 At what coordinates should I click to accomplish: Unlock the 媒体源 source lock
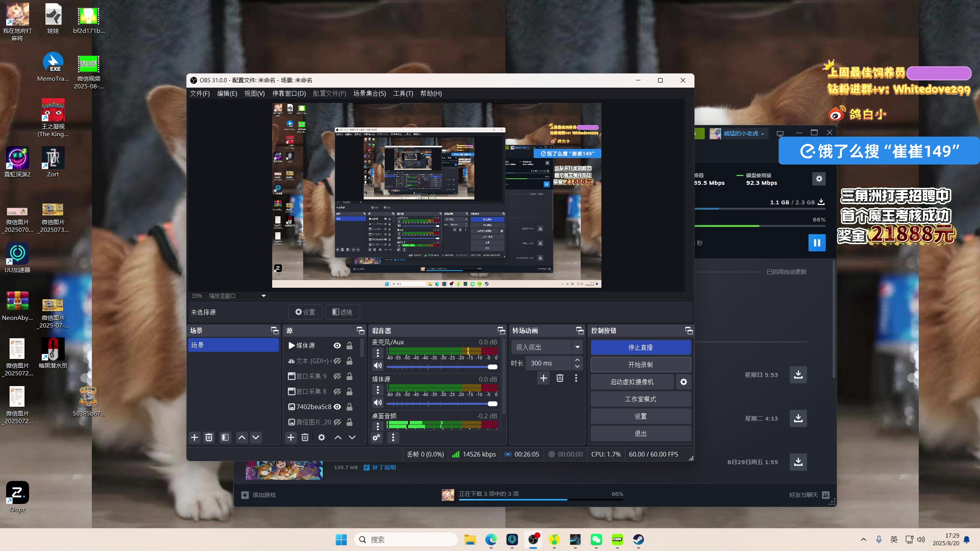(350, 346)
